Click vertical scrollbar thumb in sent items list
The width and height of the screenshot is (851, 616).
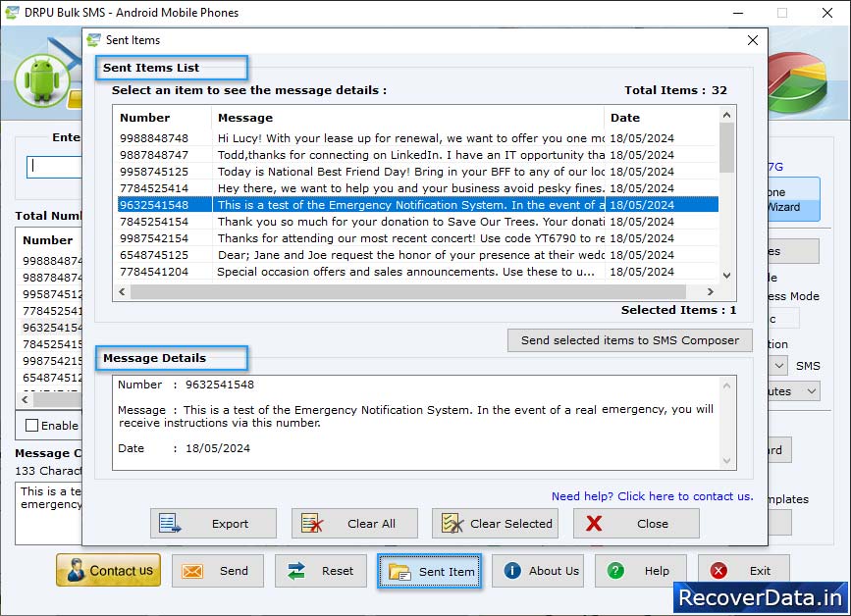(726, 147)
